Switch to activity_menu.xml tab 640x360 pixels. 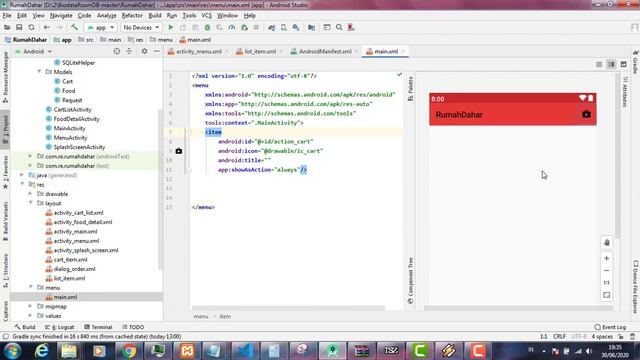coord(199,51)
